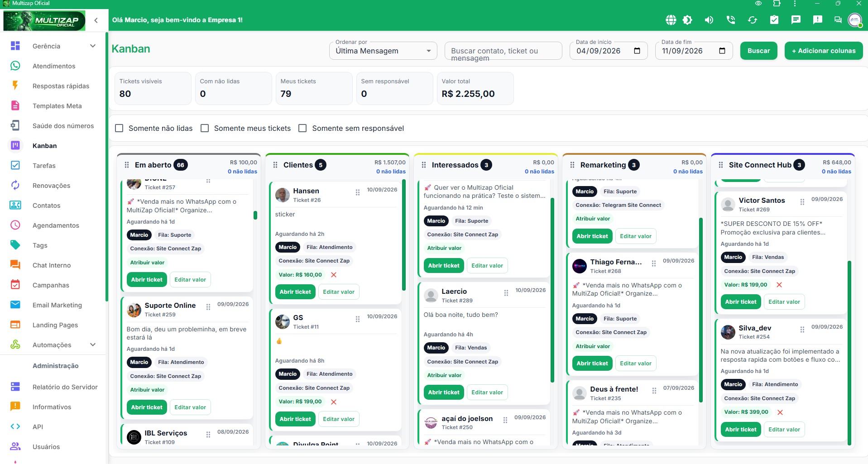Open the internal chat icon in header
868x464 pixels.
[x=838, y=20]
